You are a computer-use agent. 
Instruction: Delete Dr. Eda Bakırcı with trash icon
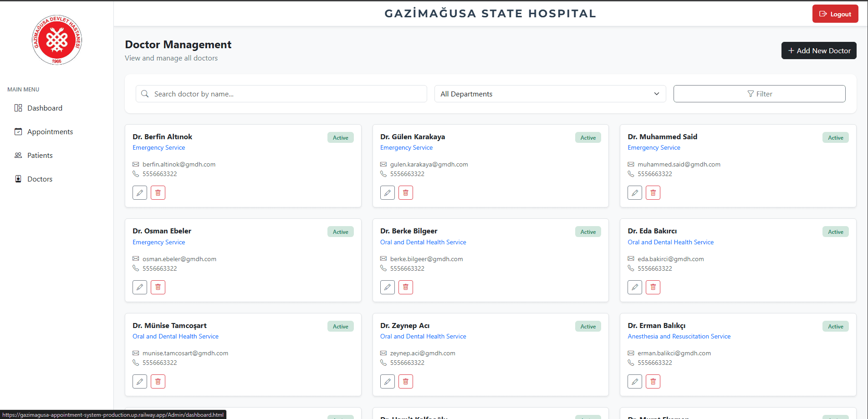click(653, 287)
